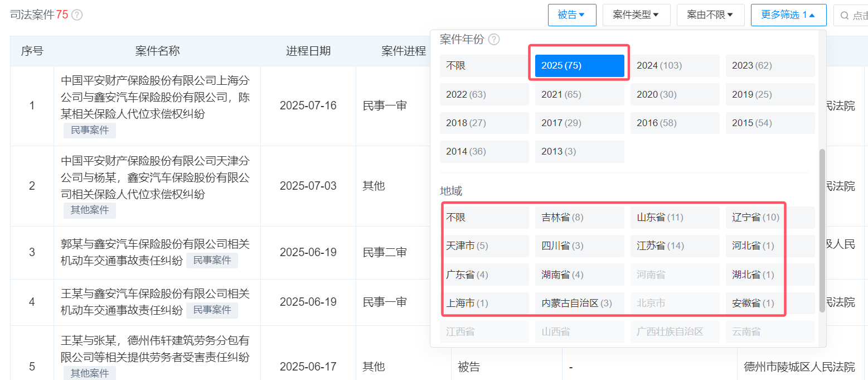Pick year 2017 (29)
Screen dimensions: 868x380
pyautogui.click(x=579, y=123)
